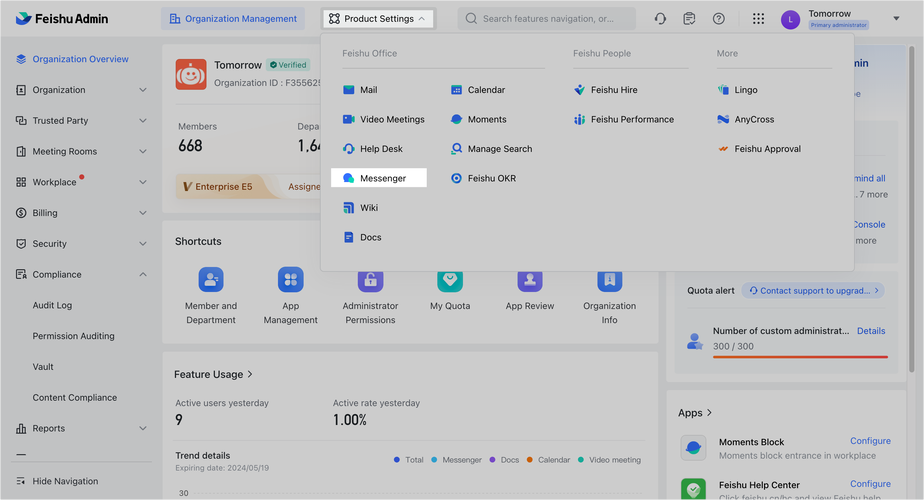Viewport: 924px width, 500px height.
Task: Open App Review shortcut
Action: point(530,291)
